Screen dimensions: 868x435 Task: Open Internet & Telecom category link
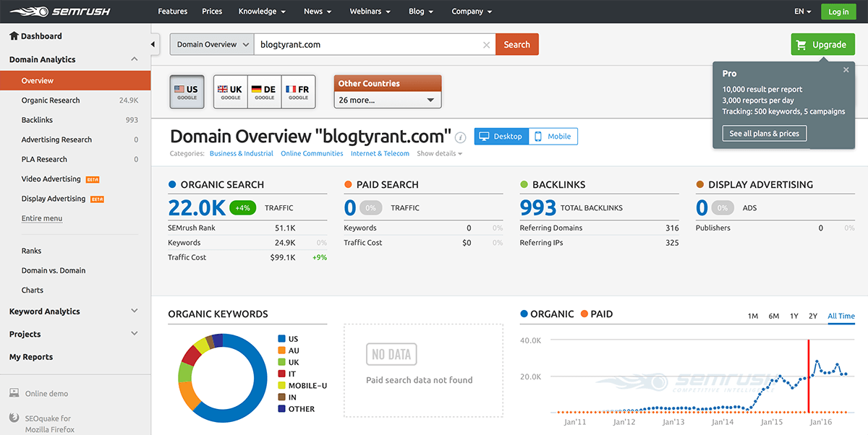point(380,153)
